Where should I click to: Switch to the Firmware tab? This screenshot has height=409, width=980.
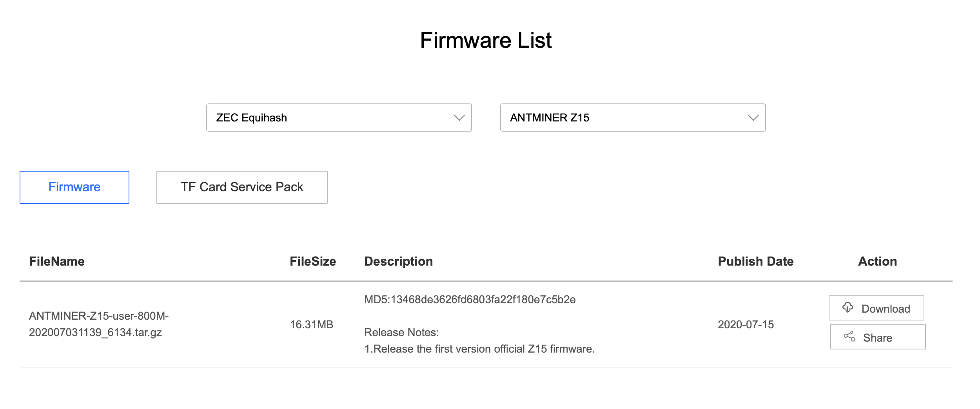pyautogui.click(x=74, y=187)
